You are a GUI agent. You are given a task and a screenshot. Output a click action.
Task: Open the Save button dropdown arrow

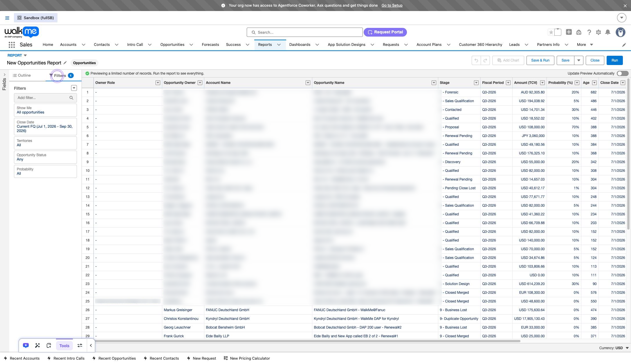(x=579, y=60)
